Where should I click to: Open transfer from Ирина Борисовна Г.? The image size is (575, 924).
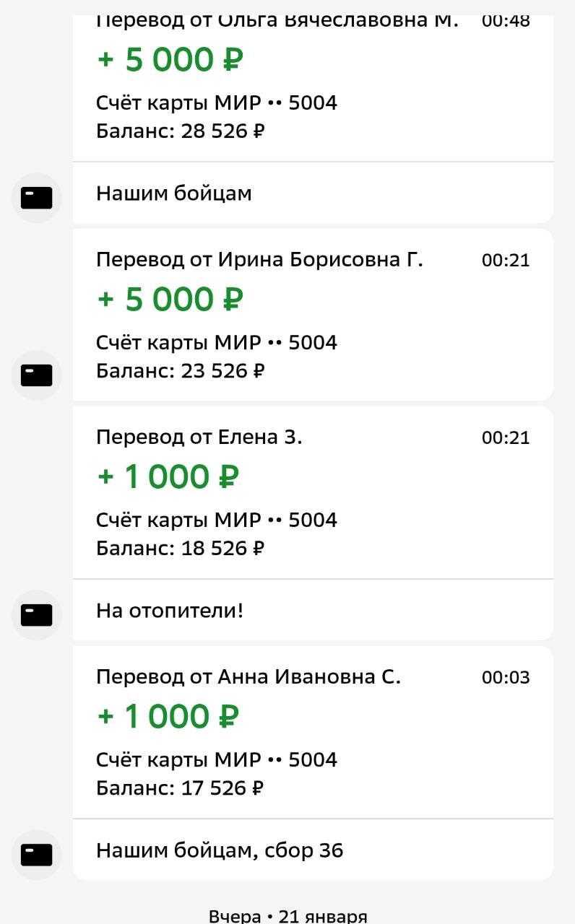tap(313, 315)
